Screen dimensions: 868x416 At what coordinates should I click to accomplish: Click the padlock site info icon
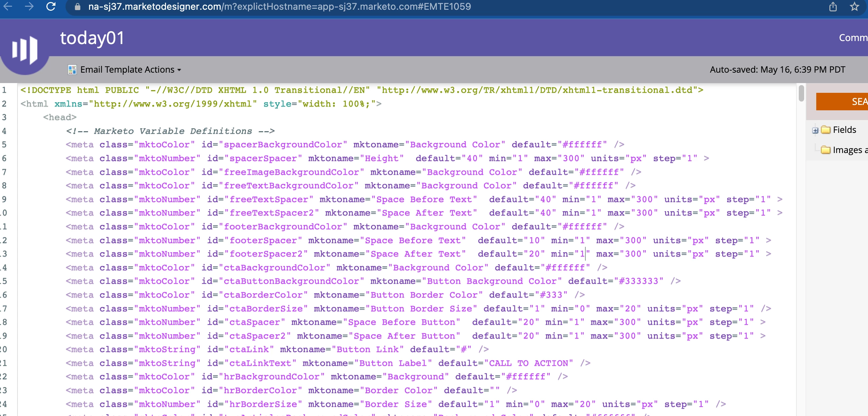coord(78,6)
